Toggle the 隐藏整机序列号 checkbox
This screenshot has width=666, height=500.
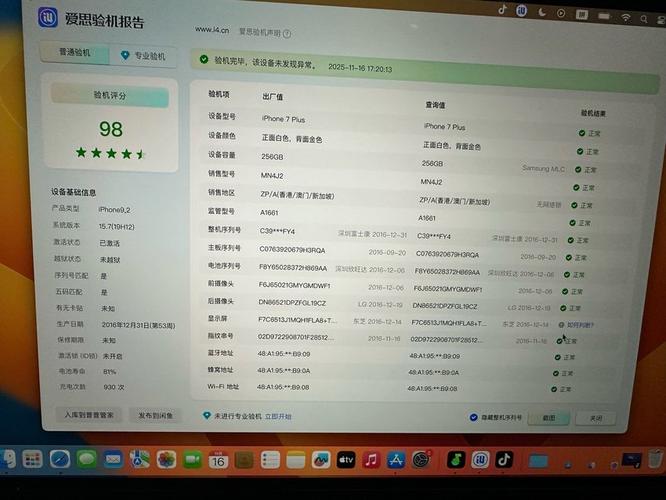474,417
